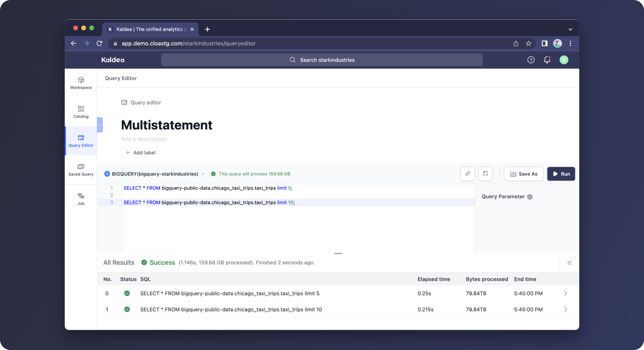Share this page from address bar
The height and width of the screenshot is (350, 644).
tap(516, 43)
